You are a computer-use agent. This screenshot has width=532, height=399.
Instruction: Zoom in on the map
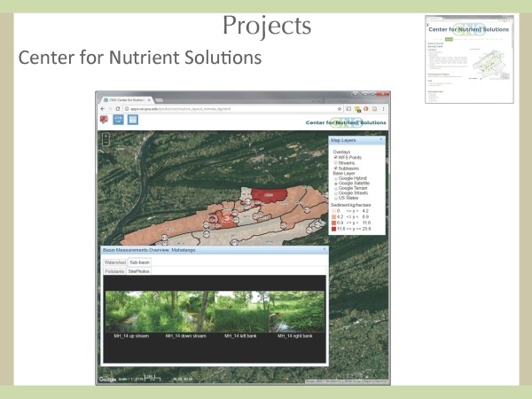(106, 137)
